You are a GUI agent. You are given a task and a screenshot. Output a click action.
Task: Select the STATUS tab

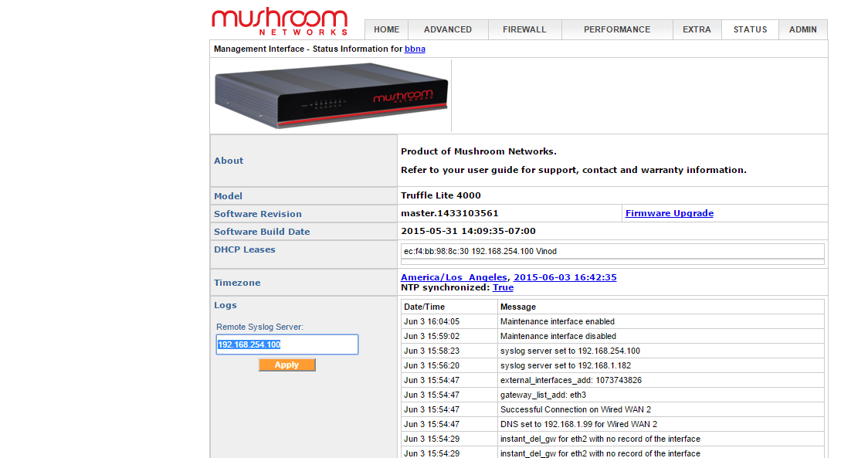(750, 30)
